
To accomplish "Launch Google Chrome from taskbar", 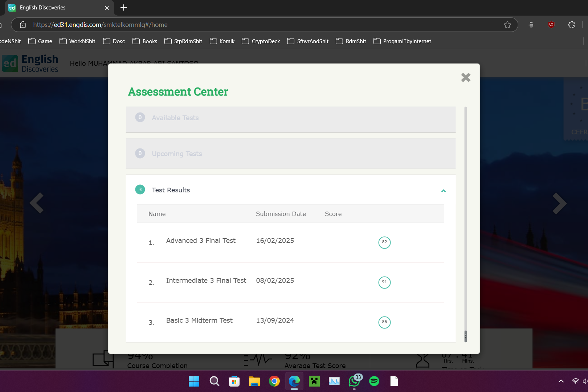I will [274, 381].
